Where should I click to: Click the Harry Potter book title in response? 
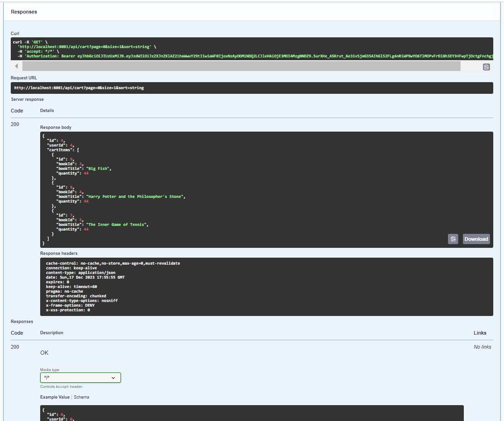click(135, 196)
